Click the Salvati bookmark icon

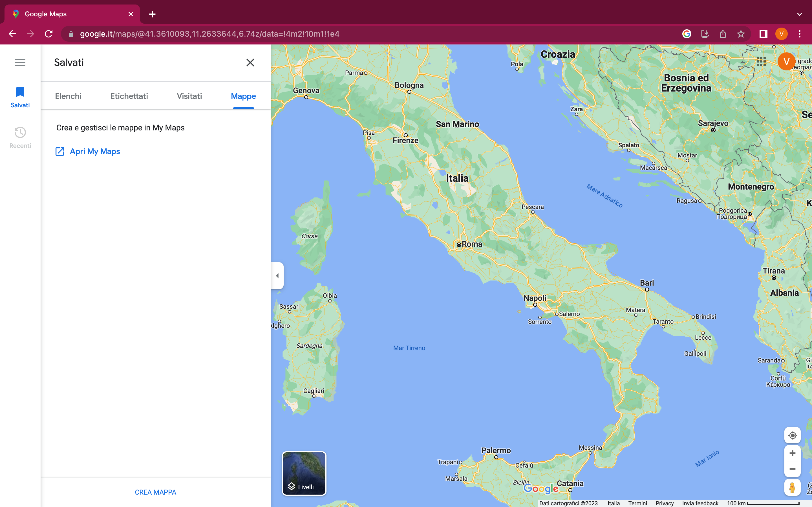click(x=20, y=92)
